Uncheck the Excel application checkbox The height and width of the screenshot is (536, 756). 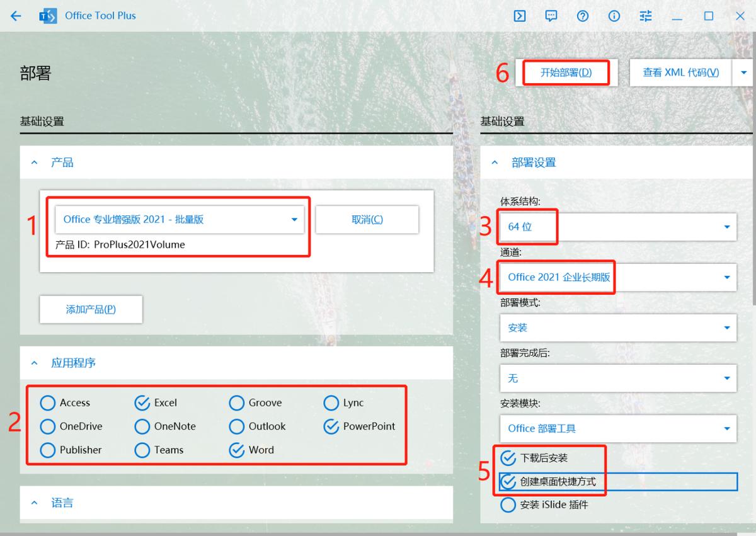pyautogui.click(x=144, y=402)
